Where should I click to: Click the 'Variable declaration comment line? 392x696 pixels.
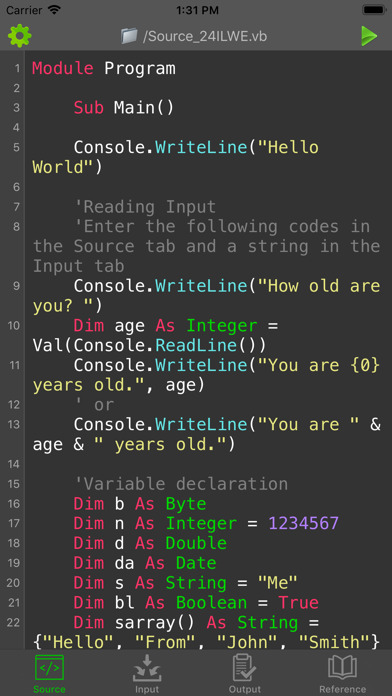click(181, 484)
